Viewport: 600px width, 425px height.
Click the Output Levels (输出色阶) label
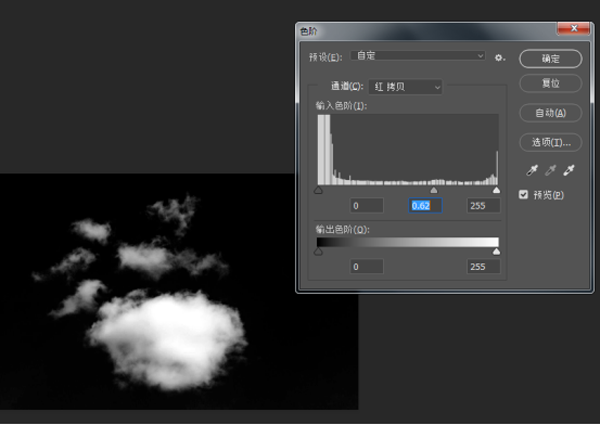click(x=342, y=229)
